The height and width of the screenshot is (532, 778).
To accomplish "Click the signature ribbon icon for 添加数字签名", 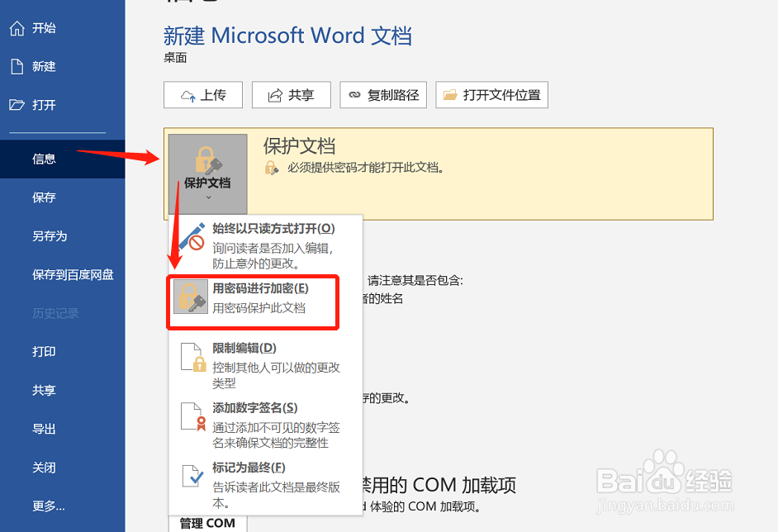I will [x=193, y=416].
